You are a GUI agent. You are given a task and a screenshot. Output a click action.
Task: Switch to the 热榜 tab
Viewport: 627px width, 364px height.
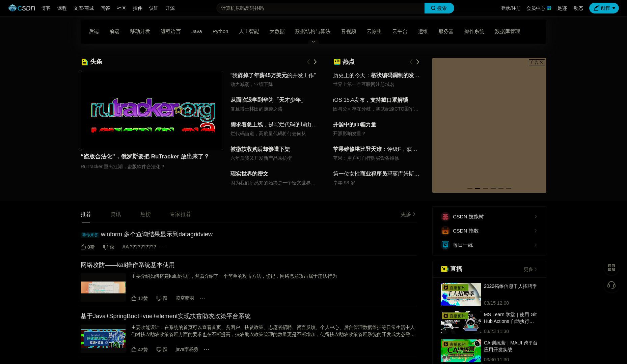click(145, 214)
